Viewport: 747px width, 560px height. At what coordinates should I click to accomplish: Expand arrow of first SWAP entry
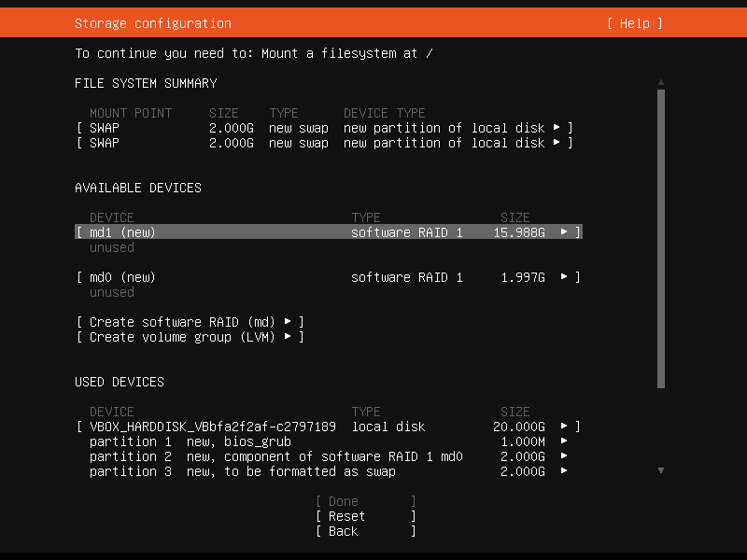[557, 128]
